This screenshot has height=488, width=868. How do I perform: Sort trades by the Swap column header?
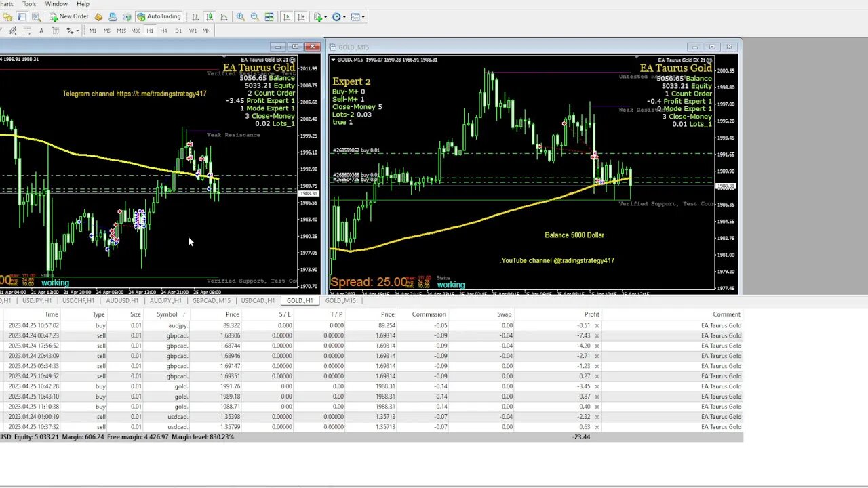point(504,314)
